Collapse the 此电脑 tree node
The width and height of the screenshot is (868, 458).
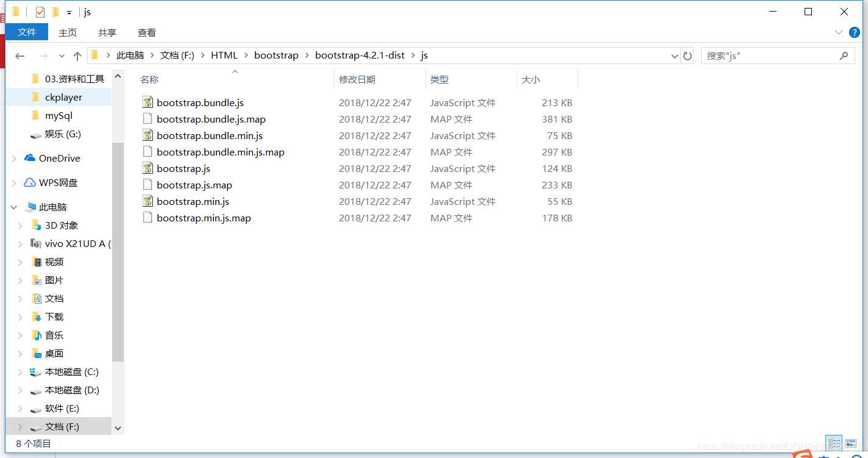click(14, 207)
